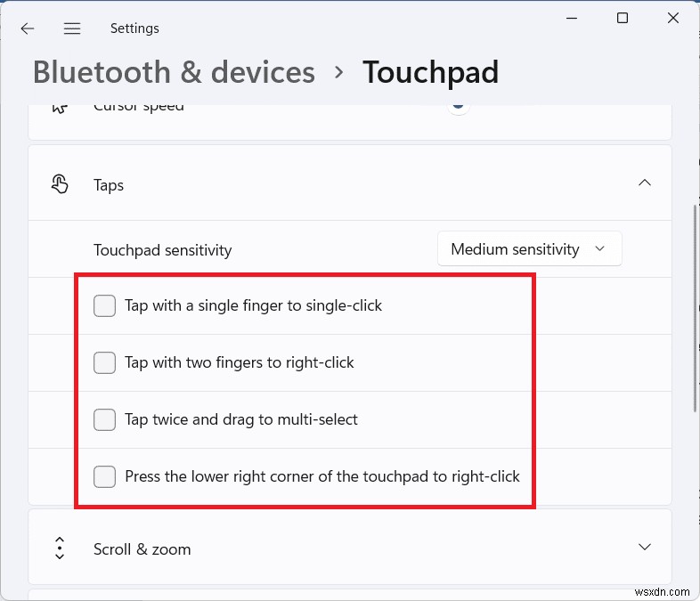Click the Taps hand icon

pos(60,184)
